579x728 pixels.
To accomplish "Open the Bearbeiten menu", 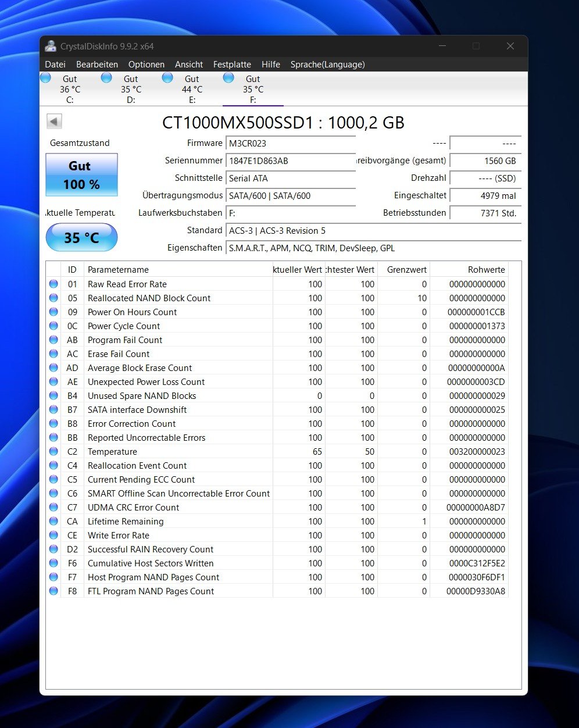I will pos(97,65).
